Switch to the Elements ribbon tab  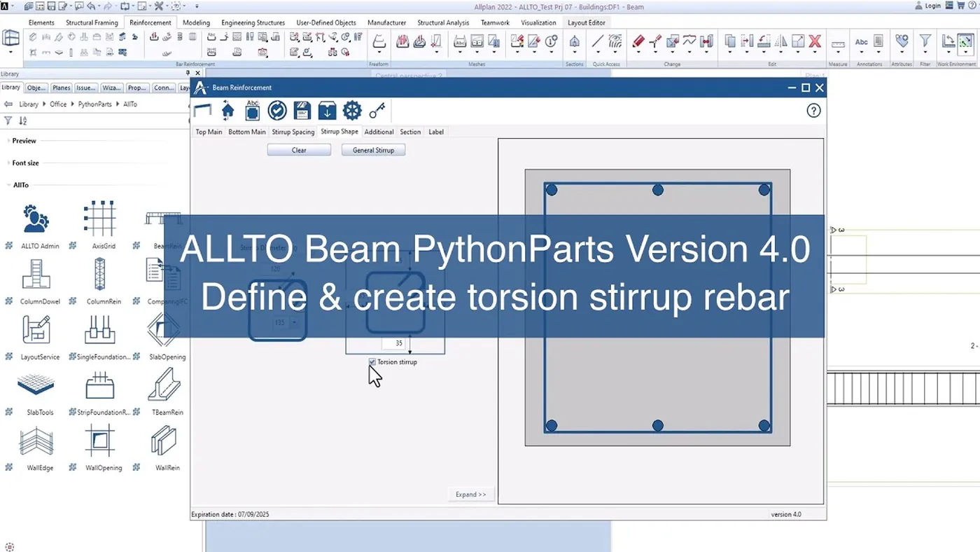41,22
